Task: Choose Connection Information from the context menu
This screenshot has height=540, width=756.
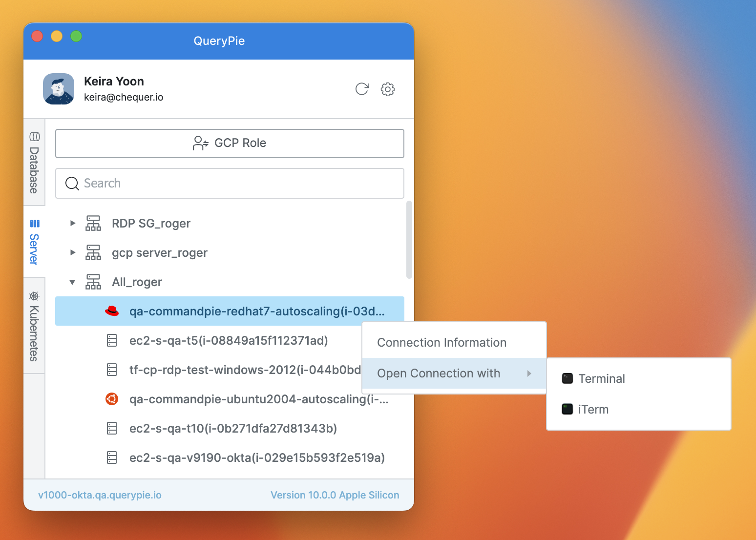Action: pos(441,342)
